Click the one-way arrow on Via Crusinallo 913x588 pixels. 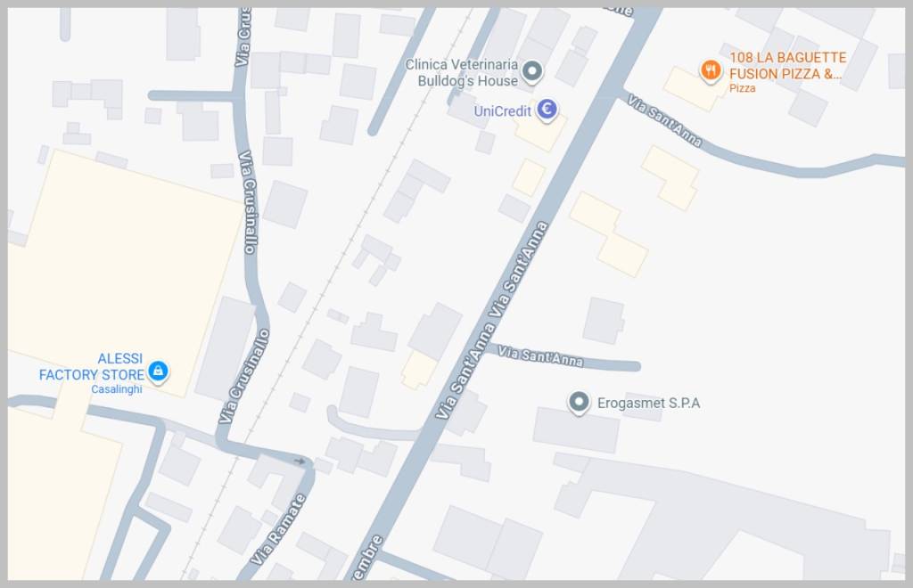(300, 461)
